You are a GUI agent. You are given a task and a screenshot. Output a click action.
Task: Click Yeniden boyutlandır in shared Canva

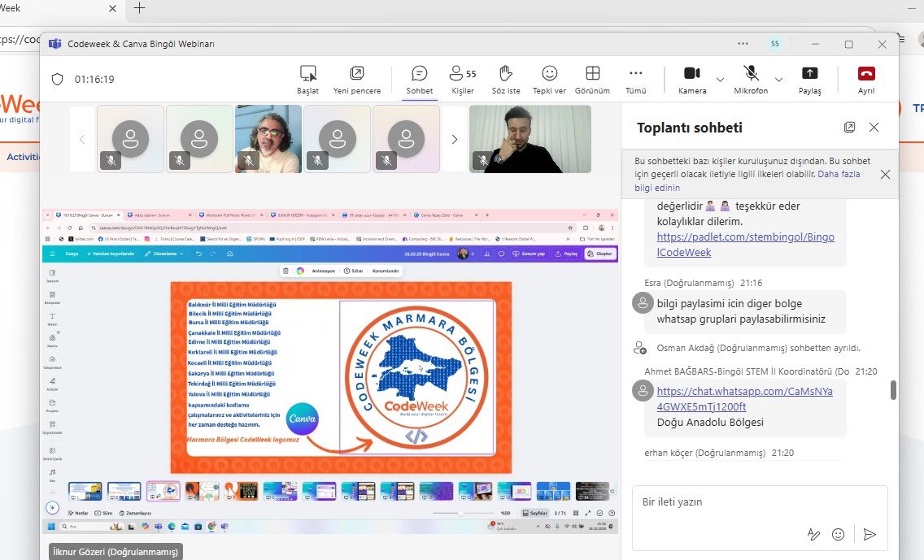click(111, 254)
